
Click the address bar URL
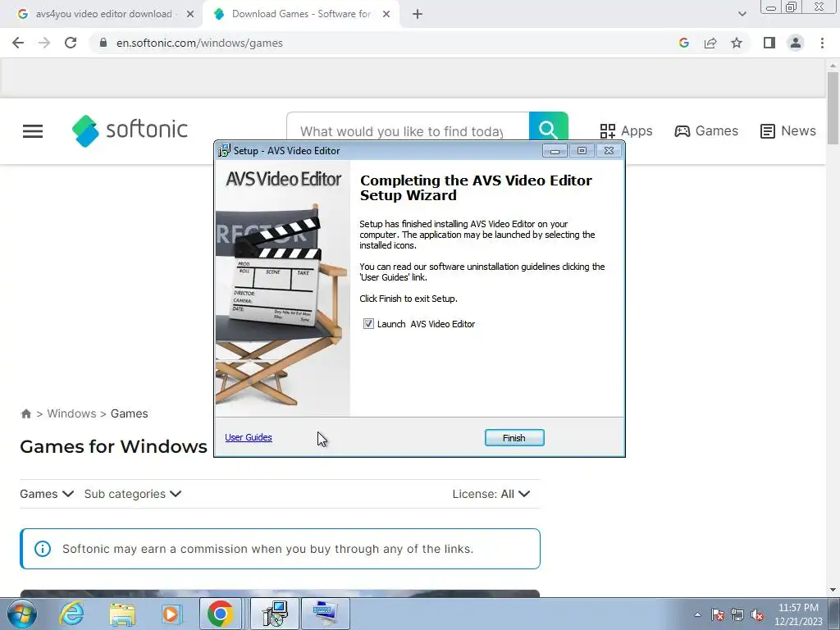click(199, 43)
